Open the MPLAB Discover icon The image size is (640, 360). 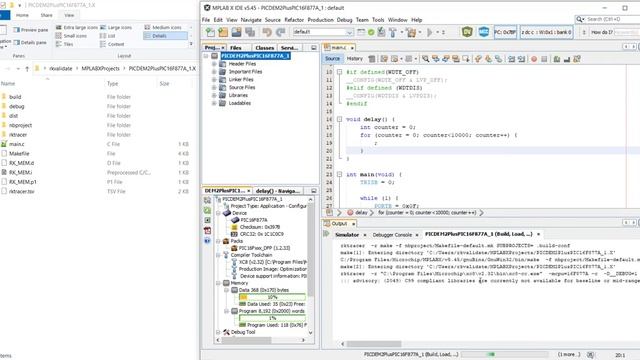(467, 32)
